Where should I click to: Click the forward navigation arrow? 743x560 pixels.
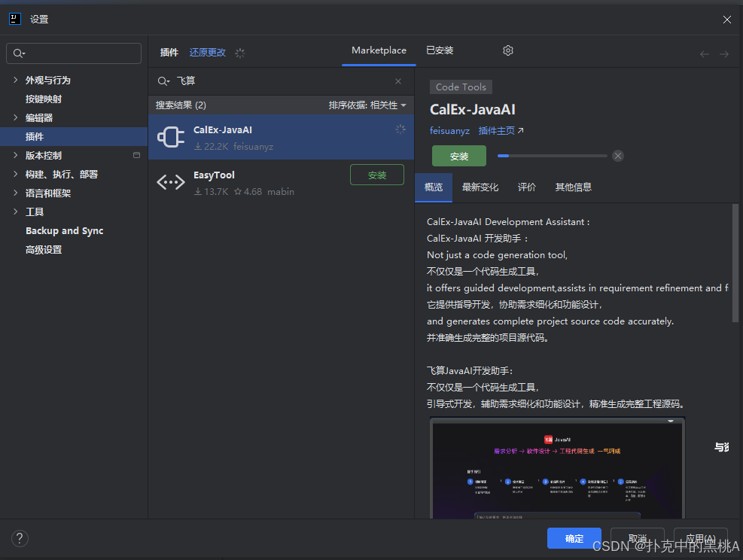coord(724,54)
